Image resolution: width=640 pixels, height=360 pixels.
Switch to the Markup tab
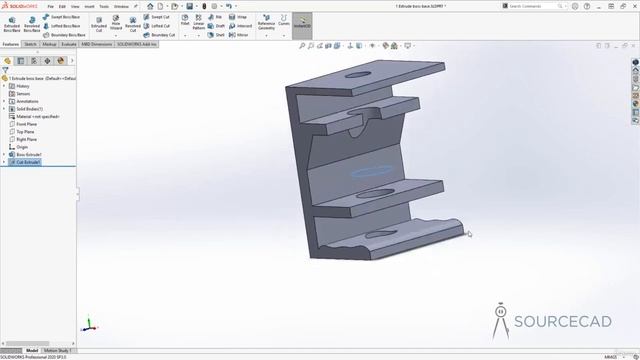(x=49, y=44)
